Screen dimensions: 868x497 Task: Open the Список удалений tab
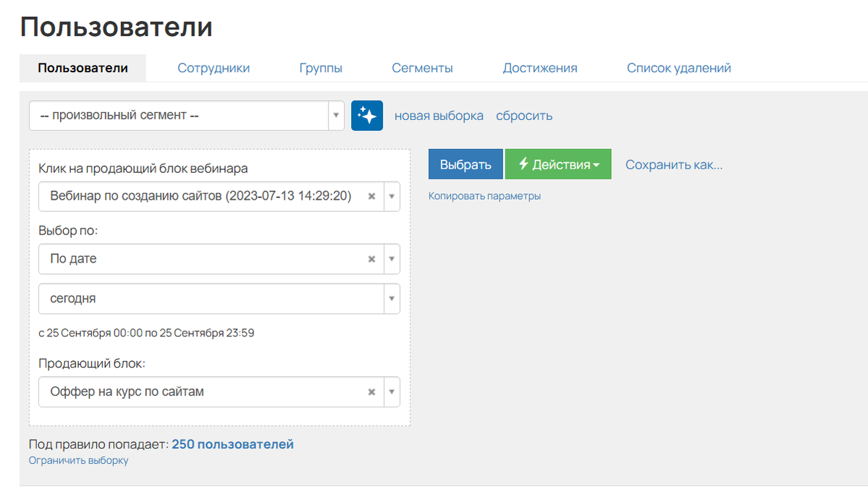tap(678, 68)
